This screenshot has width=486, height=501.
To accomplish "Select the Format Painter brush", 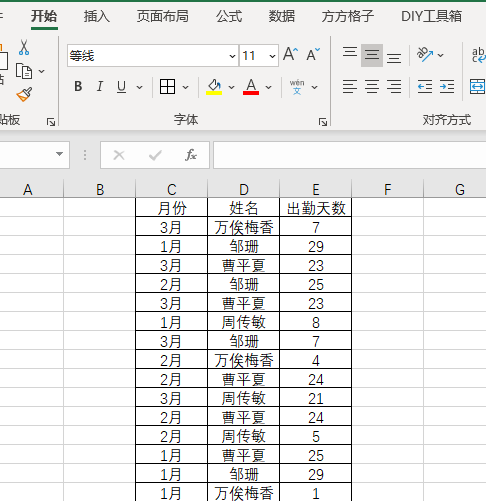I will (x=24, y=94).
